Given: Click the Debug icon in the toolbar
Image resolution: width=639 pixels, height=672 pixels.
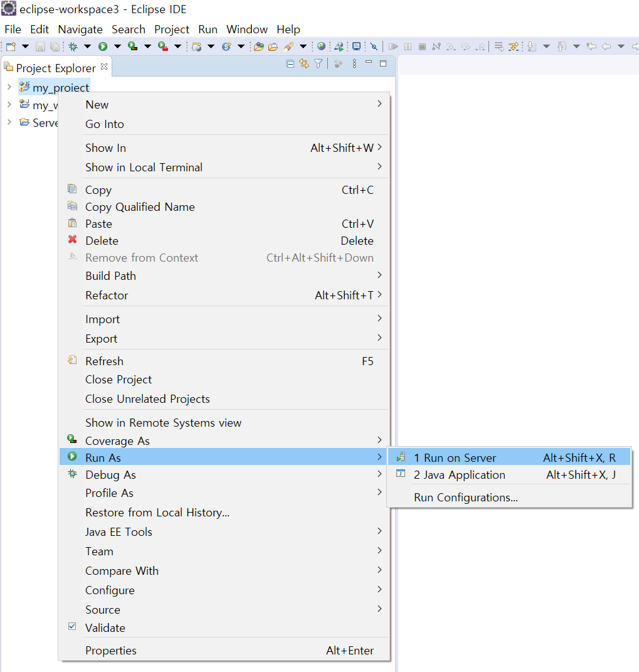Looking at the screenshot, I should coord(73,46).
